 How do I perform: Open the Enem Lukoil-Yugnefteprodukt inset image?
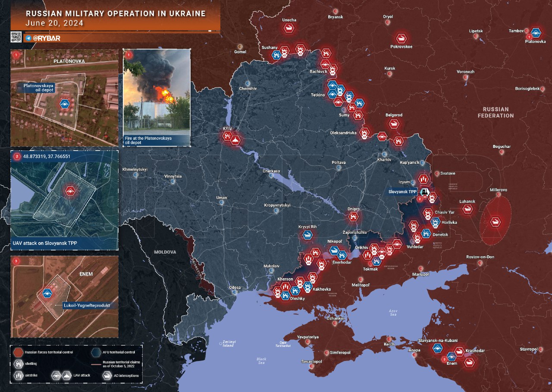click(64, 297)
